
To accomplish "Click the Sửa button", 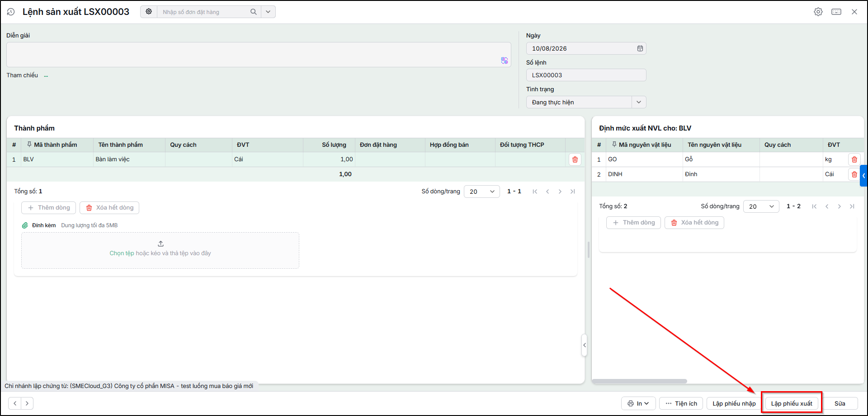I will [x=840, y=403].
